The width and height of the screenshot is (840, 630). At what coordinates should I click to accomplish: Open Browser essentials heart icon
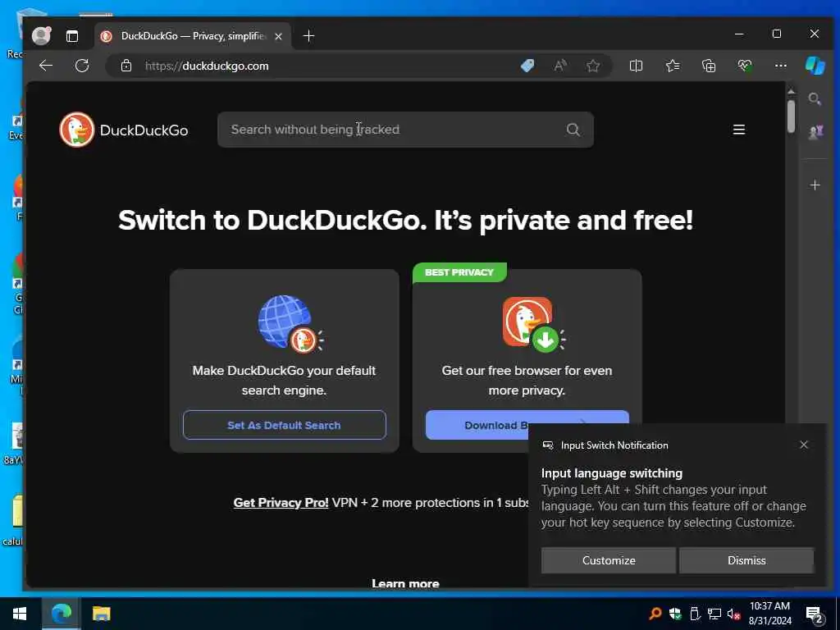point(745,66)
